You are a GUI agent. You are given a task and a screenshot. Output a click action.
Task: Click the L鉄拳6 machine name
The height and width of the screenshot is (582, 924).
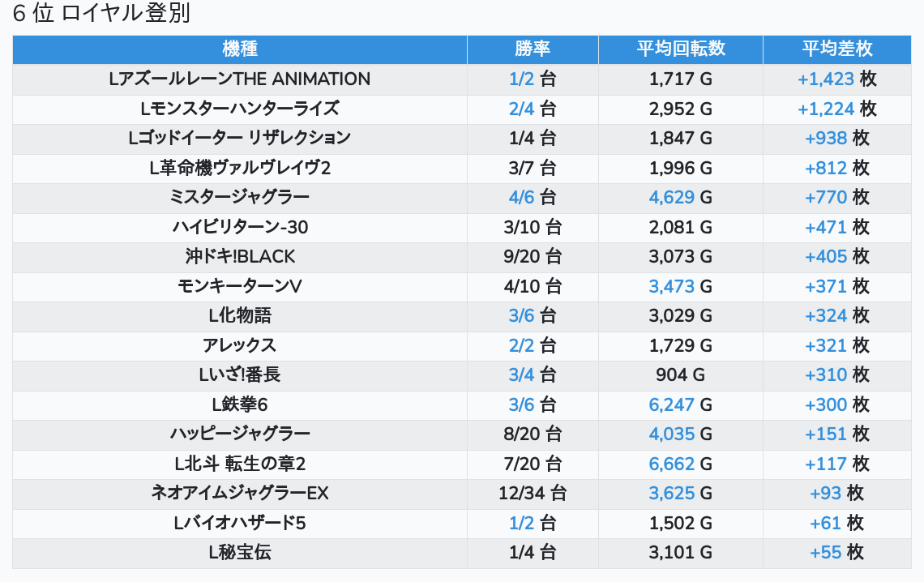click(x=240, y=404)
